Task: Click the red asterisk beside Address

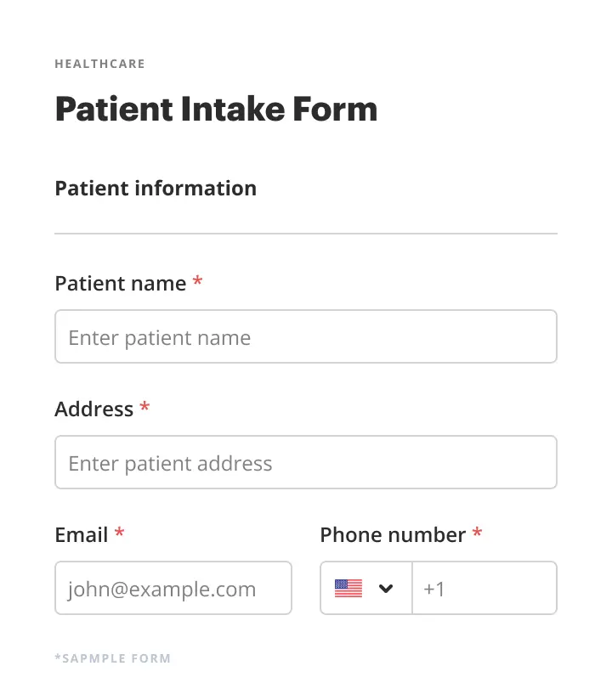Action: click(145, 409)
